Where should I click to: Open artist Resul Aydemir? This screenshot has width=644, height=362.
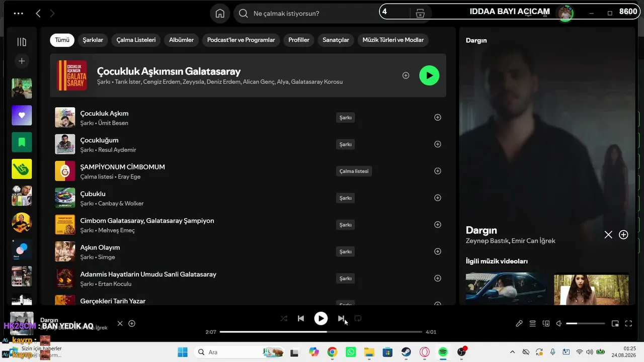[117, 150]
